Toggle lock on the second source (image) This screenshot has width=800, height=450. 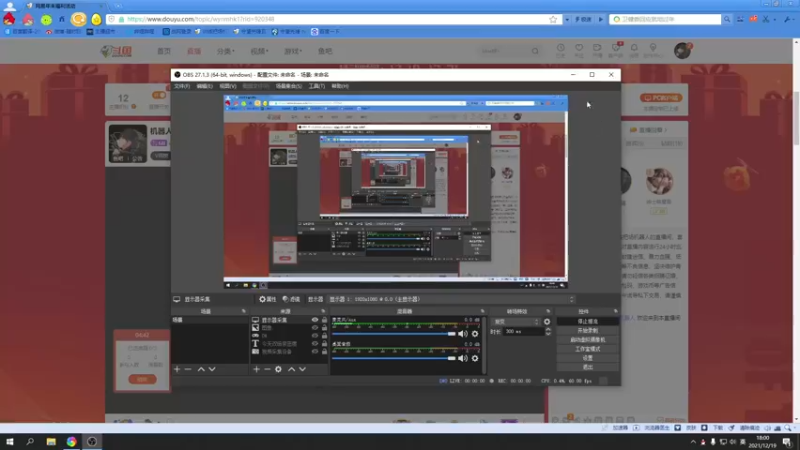pyautogui.click(x=324, y=328)
